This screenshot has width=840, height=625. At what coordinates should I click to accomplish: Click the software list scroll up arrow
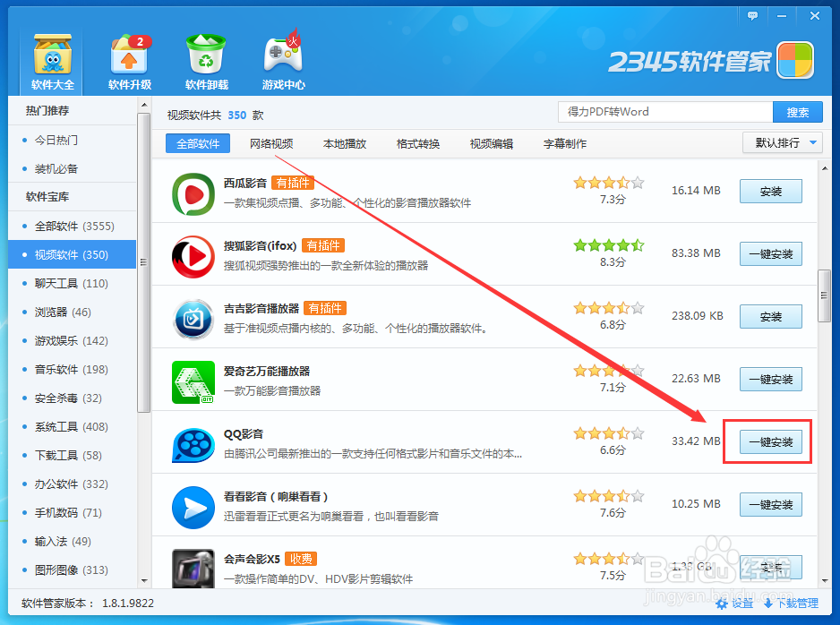point(825,168)
